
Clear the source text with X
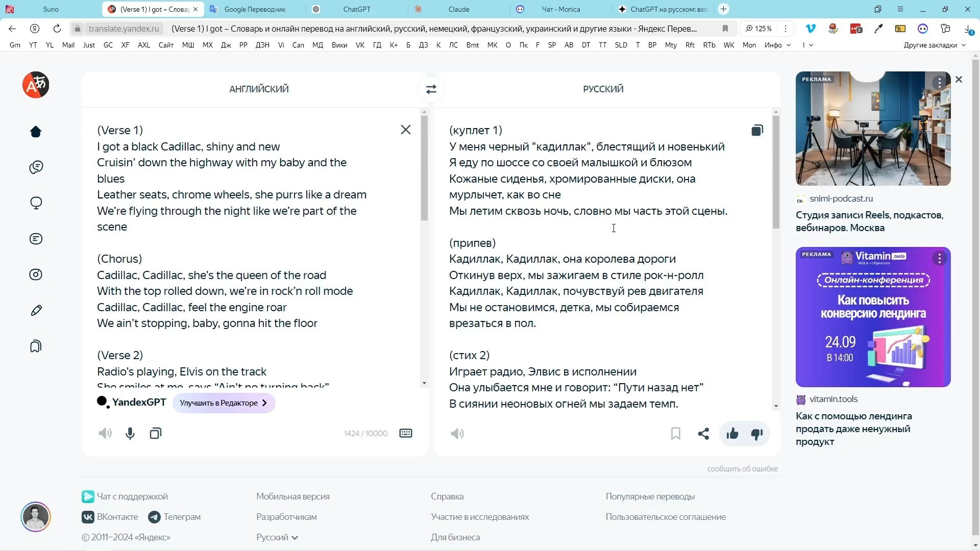coord(406,130)
